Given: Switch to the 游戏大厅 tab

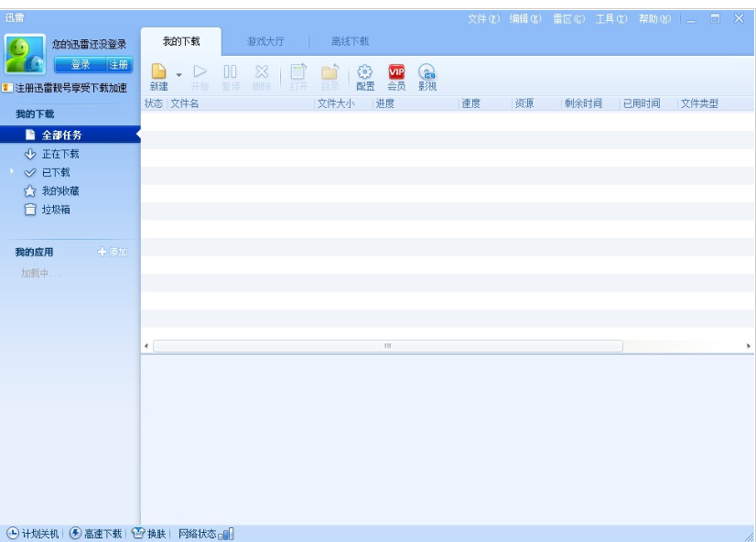Looking at the screenshot, I should click(x=265, y=41).
